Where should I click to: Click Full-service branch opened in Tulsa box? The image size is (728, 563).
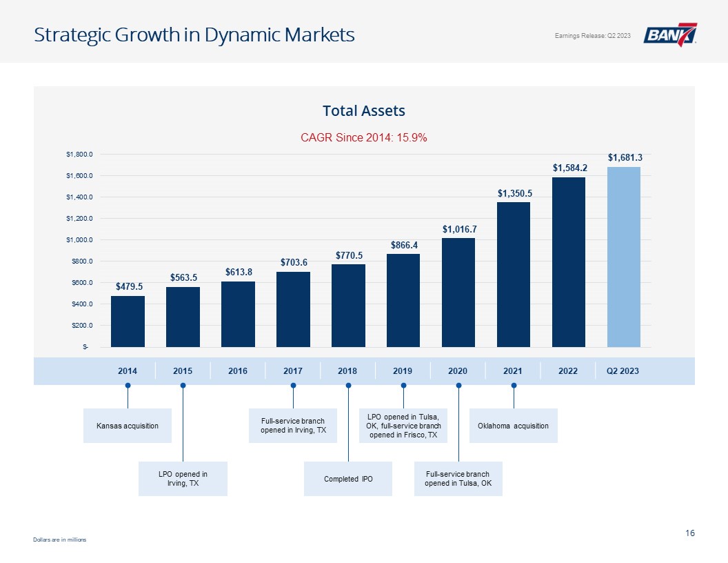pyautogui.click(x=458, y=478)
